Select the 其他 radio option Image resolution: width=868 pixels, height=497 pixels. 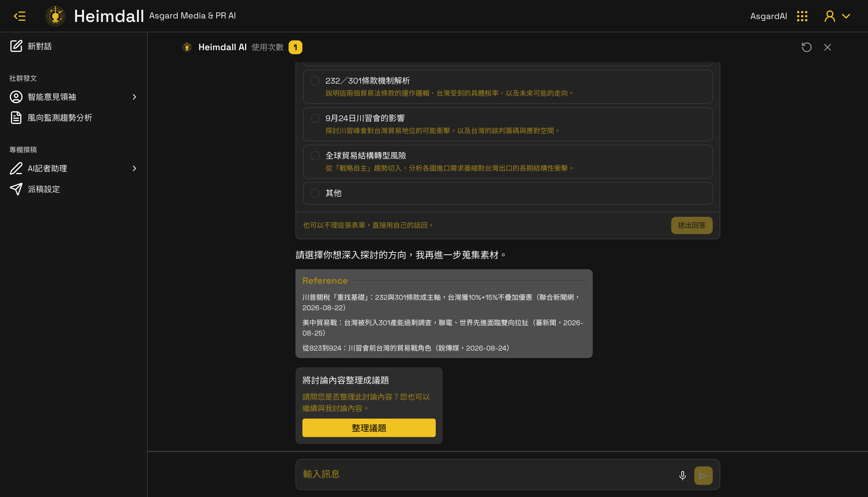point(315,193)
